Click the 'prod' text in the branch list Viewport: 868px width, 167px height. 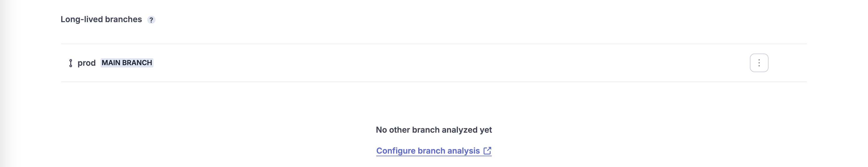coord(87,63)
